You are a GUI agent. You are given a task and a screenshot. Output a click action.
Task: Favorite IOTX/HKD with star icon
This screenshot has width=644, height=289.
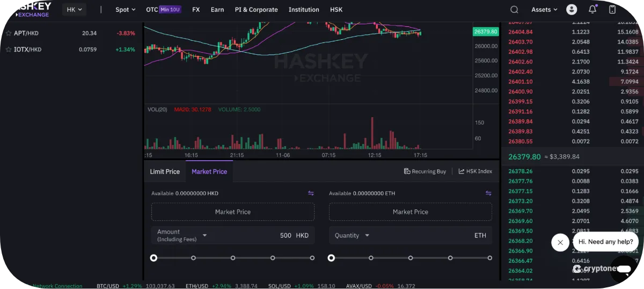click(x=9, y=49)
